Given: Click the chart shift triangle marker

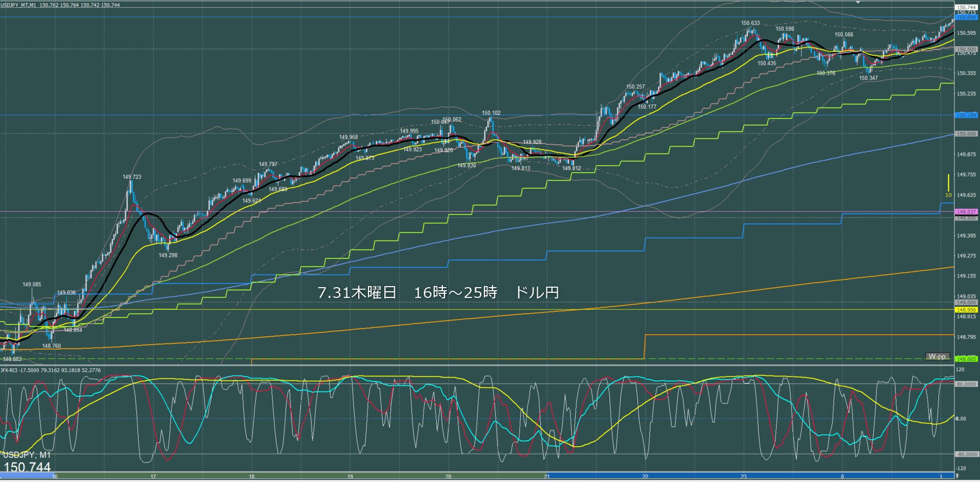Looking at the screenshot, I should [x=858, y=2].
